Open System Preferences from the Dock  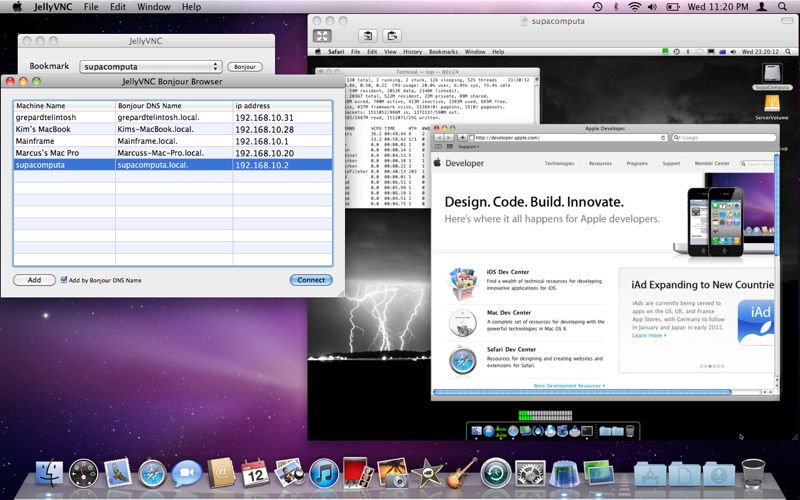coord(530,473)
